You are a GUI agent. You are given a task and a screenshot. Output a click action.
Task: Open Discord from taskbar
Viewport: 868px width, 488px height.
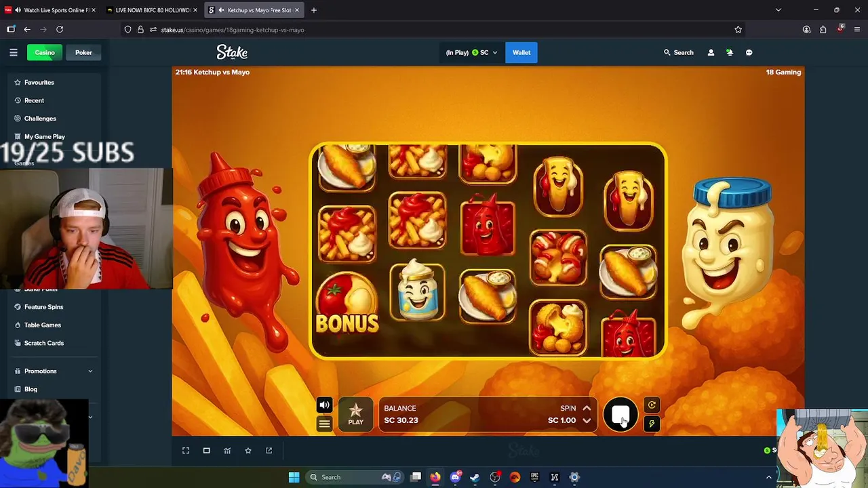(455, 477)
